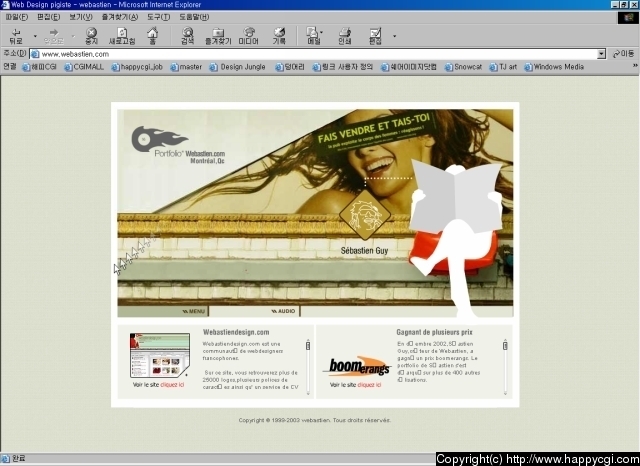The height and width of the screenshot is (466, 640).
Task: Open the File (파일) menu
Action: coord(17,17)
